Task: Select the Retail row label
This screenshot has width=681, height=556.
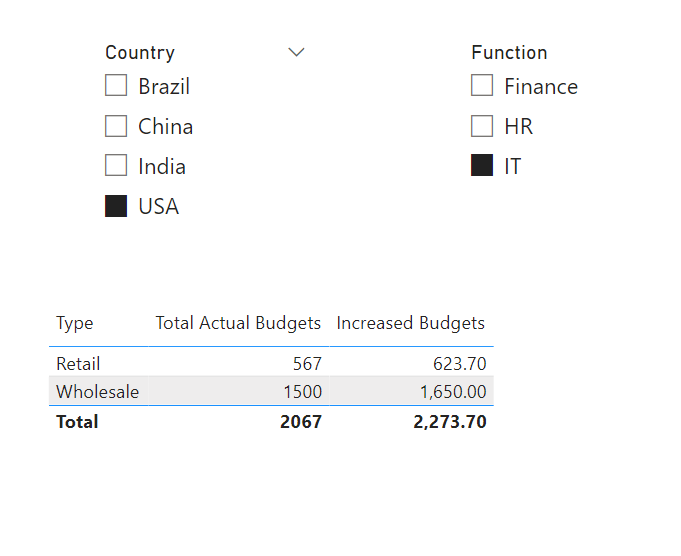Action: [x=78, y=364]
